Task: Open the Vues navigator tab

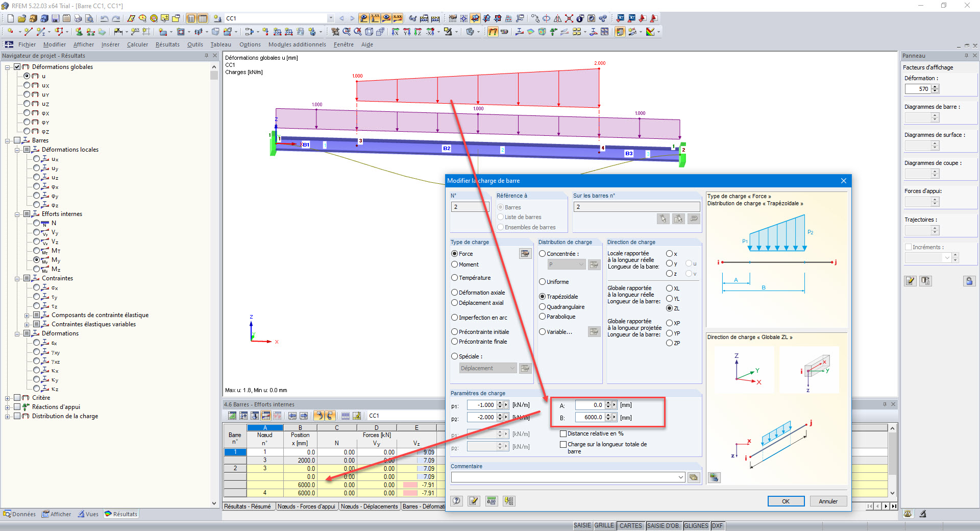Action: (88, 514)
